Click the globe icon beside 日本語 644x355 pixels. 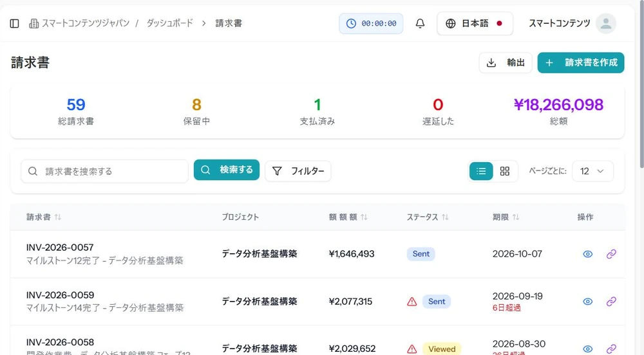click(x=451, y=23)
